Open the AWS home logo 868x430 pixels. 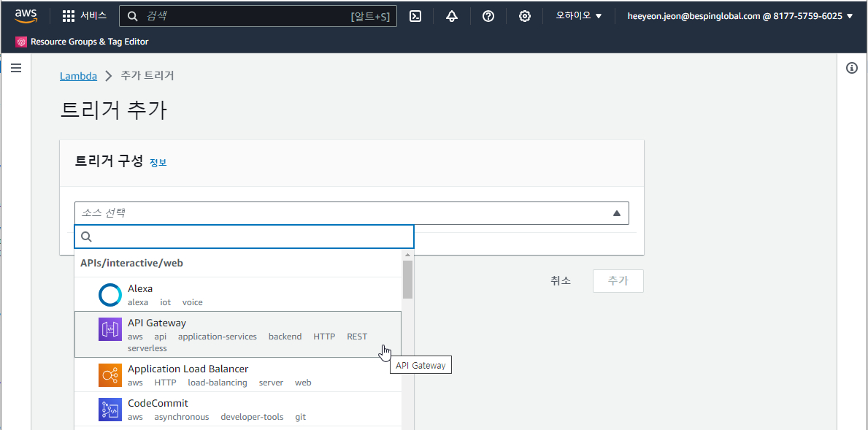(x=26, y=16)
